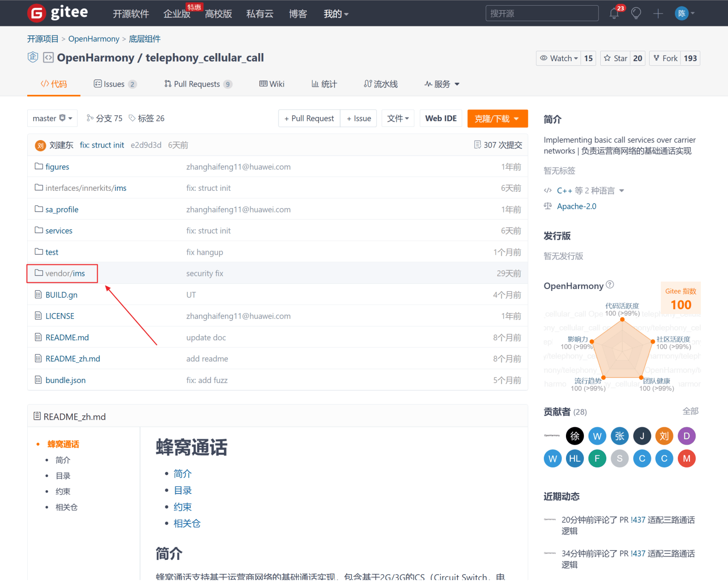Click the file icon for bundle.json

[x=39, y=380]
